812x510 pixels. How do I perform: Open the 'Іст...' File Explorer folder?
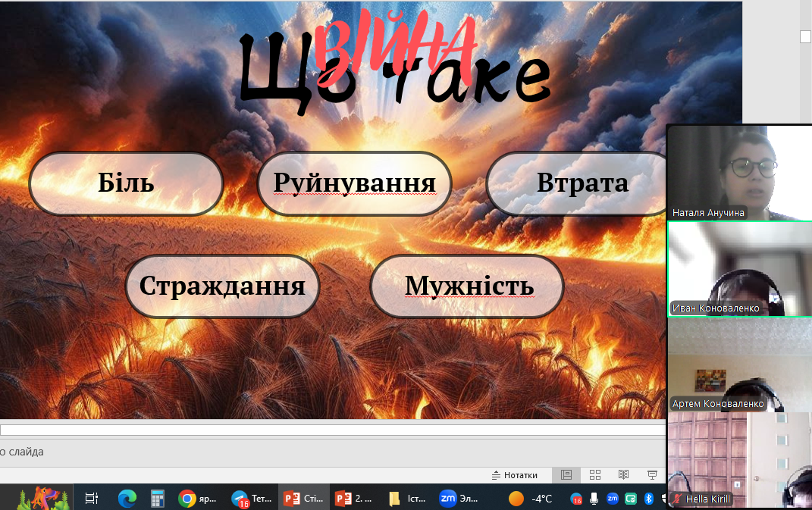[x=408, y=498]
